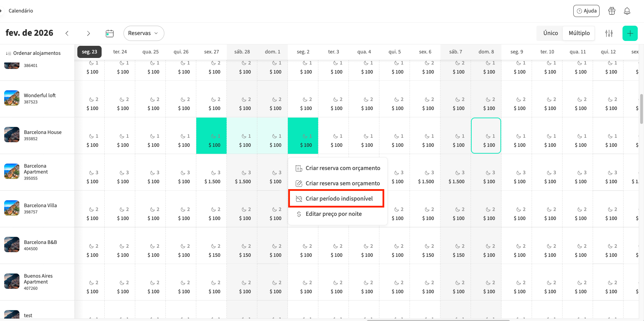Open the calendar date picker icon
Image resolution: width=644 pixels, height=321 pixels.
pos(110,33)
